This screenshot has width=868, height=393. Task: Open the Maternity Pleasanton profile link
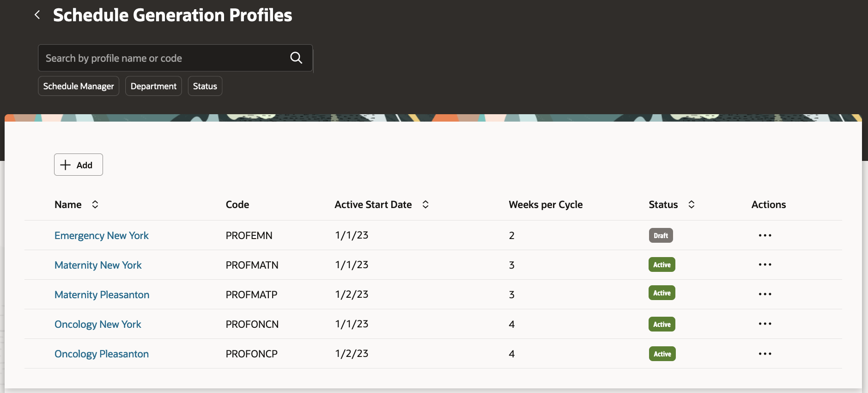pos(102,295)
